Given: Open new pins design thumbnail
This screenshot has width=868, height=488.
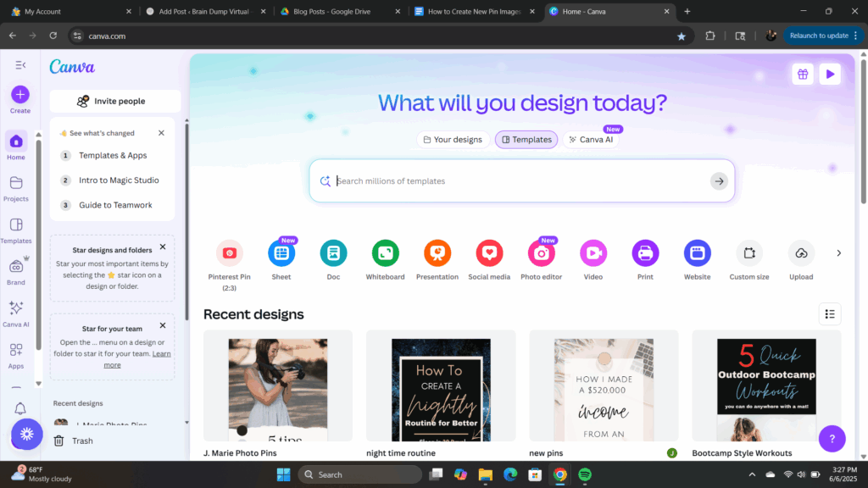Looking at the screenshot, I should tap(604, 385).
